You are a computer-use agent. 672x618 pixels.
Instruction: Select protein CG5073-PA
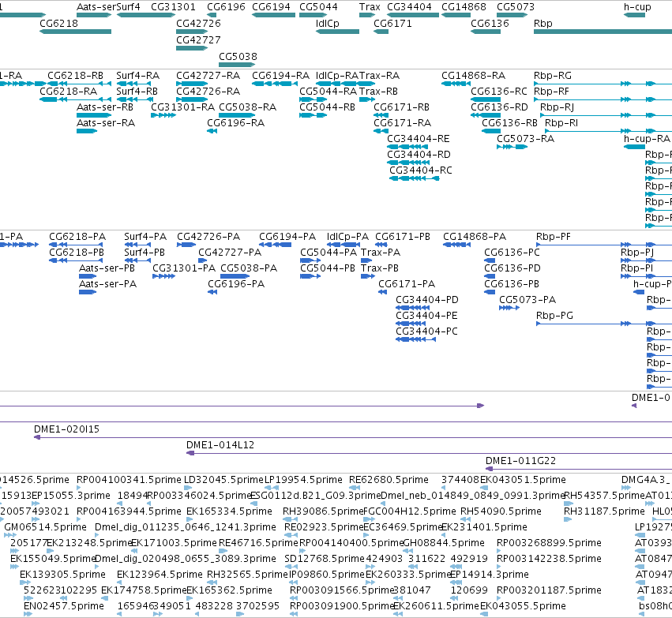(x=509, y=308)
